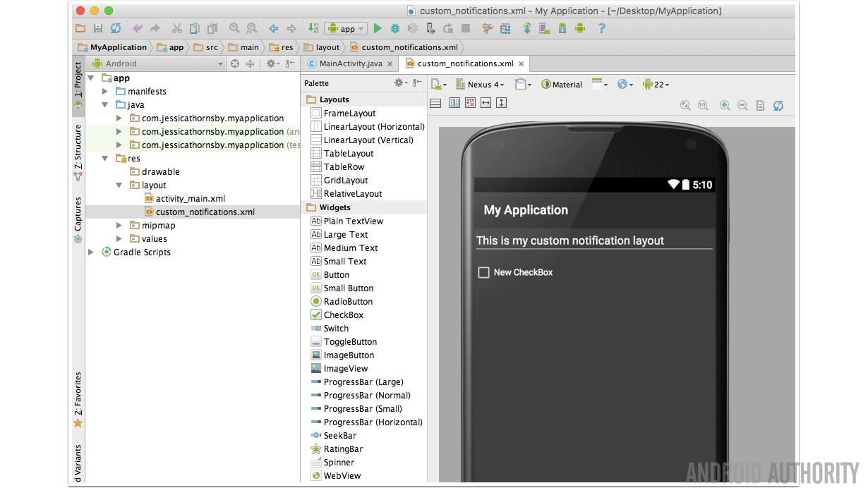Toggle the New CheckBox in preview
This screenshot has height=488, width=868.
tap(484, 272)
